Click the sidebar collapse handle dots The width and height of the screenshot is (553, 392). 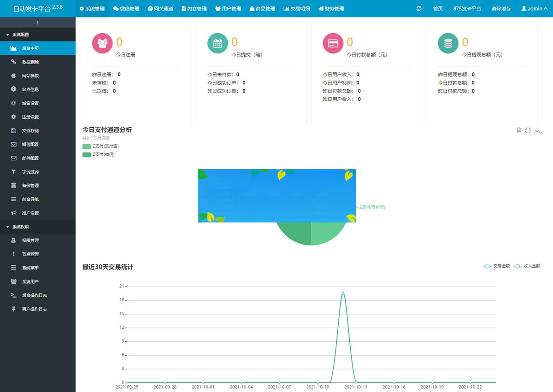38,23
